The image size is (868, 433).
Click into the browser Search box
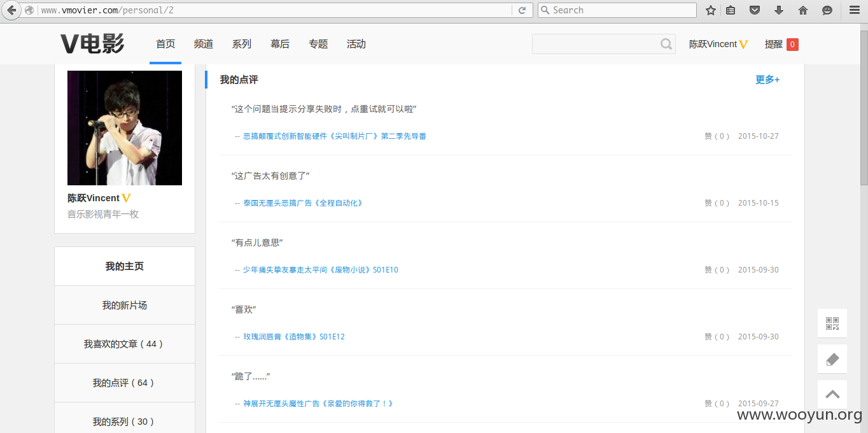tap(617, 10)
